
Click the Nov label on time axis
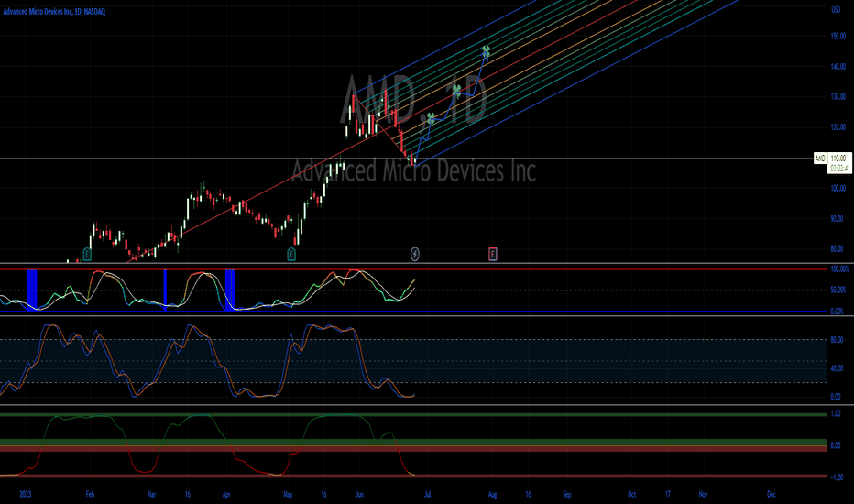click(x=703, y=494)
